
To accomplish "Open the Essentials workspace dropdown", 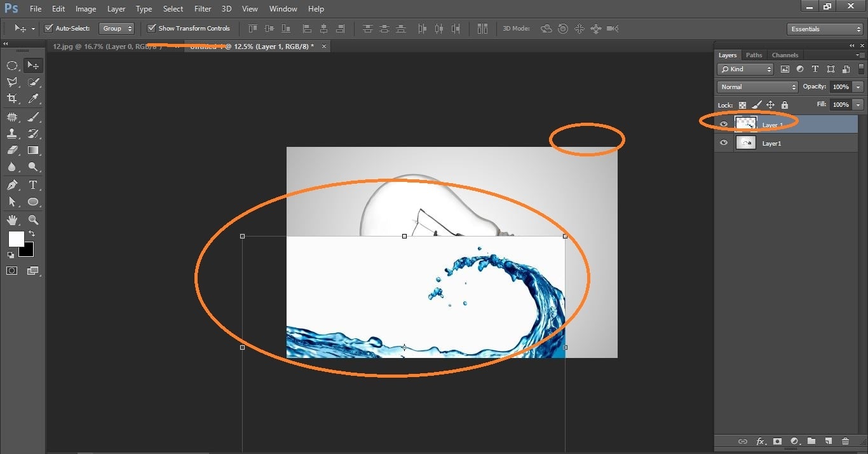I will 824,29.
